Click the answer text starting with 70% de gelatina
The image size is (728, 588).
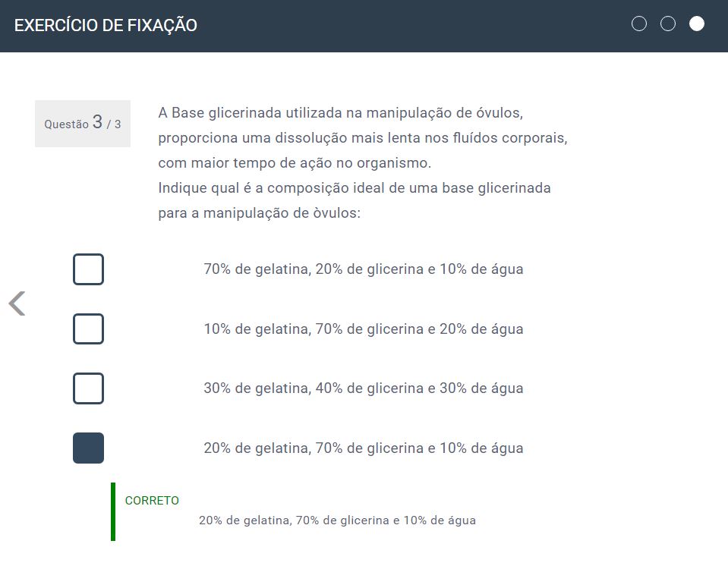pos(363,269)
